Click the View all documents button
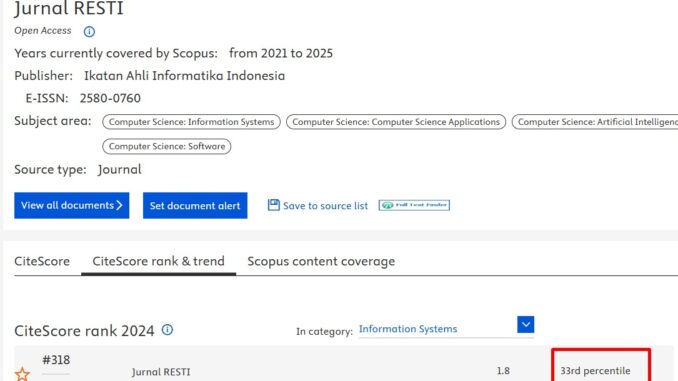This screenshot has height=381, width=678. (72, 205)
